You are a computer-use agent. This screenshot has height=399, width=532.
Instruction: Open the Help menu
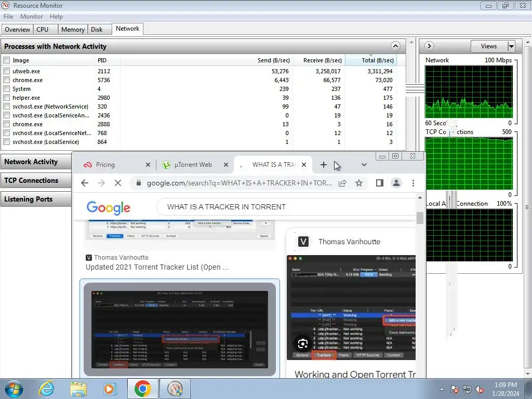click(56, 16)
